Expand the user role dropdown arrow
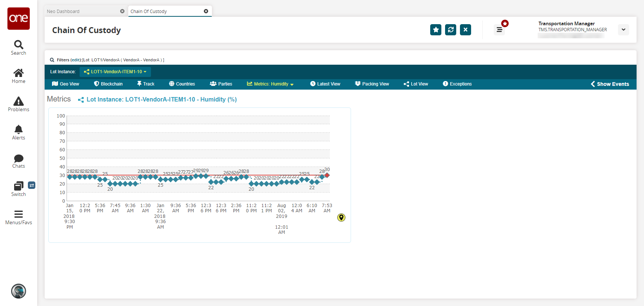Viewport: 644px width, 306px height. (624, 30)
